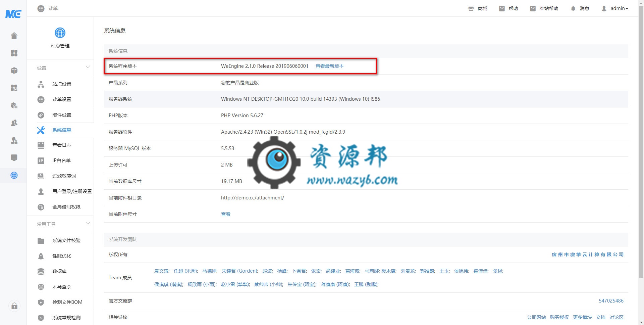Click the MC logo icon
Image resolution: width=644 pixels, height=325 pixels.
click(13, 14)
